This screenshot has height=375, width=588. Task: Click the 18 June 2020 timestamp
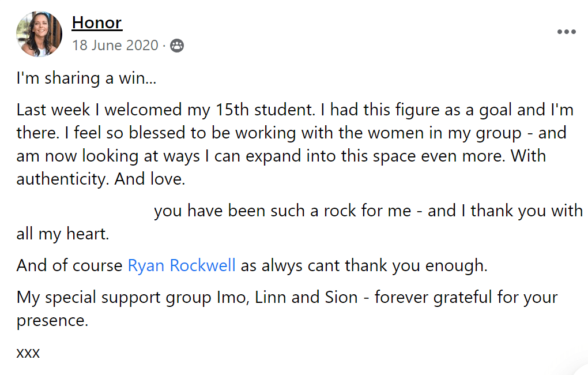[x=115, y=46]
